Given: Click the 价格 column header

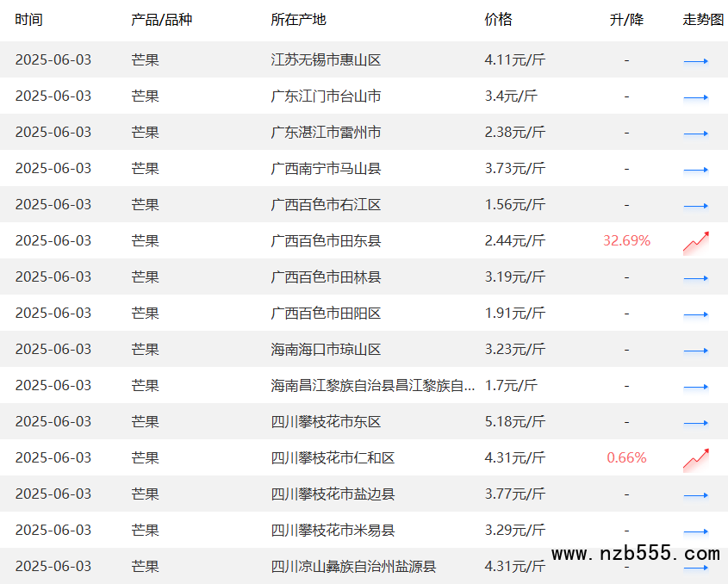Looking at the screenshot, I should click(x=498, y=20).
